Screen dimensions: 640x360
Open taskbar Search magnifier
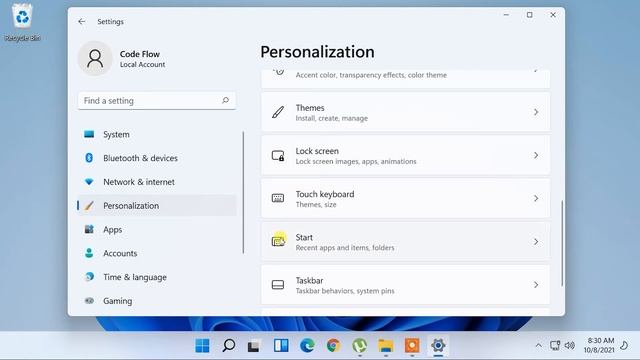[229, 346]
